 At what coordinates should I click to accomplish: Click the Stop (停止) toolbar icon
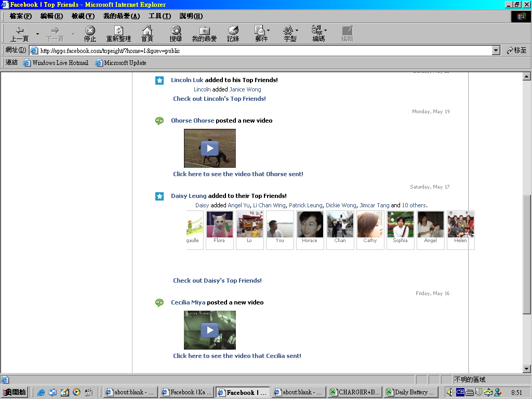click(x=90, y=34)
